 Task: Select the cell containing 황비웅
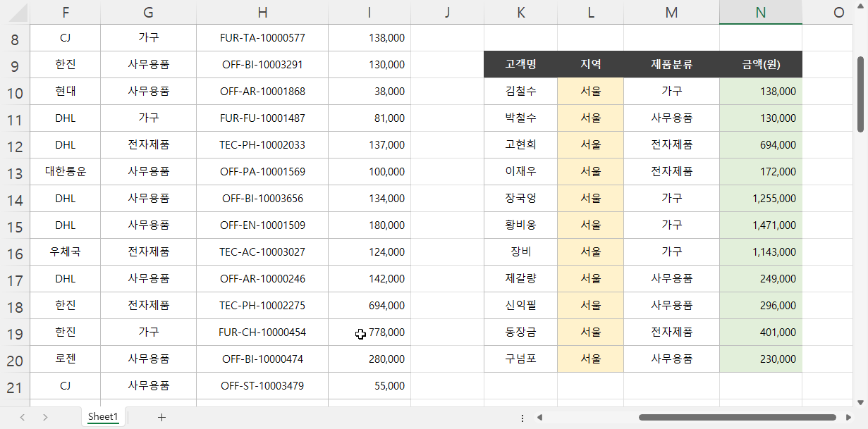coord(520,225)
